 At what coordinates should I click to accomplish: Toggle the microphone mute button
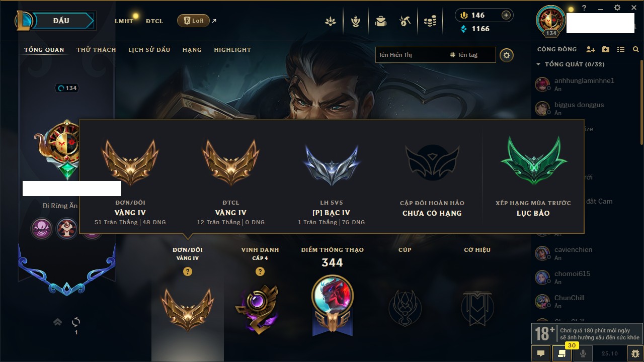pyautogui.click(x=583, y=353)
